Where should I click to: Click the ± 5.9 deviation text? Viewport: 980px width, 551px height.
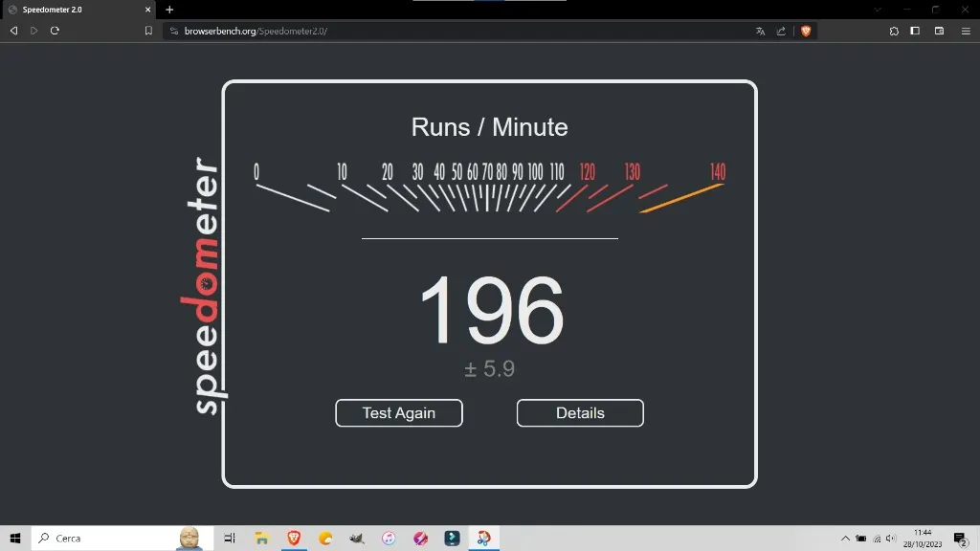click(x=489, y=368)
